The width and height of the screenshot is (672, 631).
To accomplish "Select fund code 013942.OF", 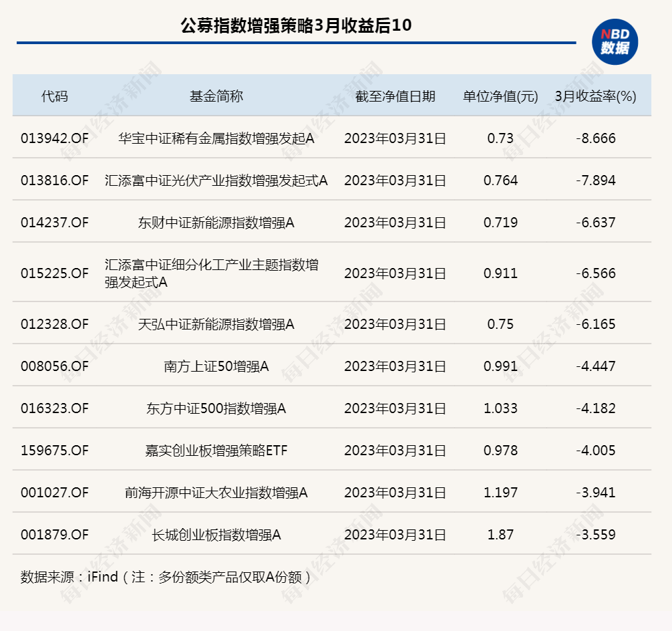I will click(54, 138).
